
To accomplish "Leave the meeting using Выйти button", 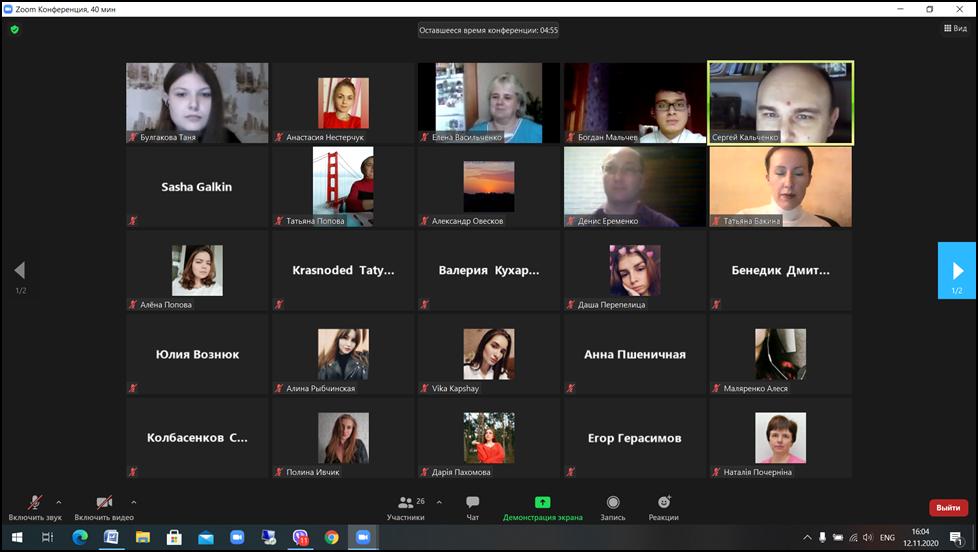I will coord(948,507).
